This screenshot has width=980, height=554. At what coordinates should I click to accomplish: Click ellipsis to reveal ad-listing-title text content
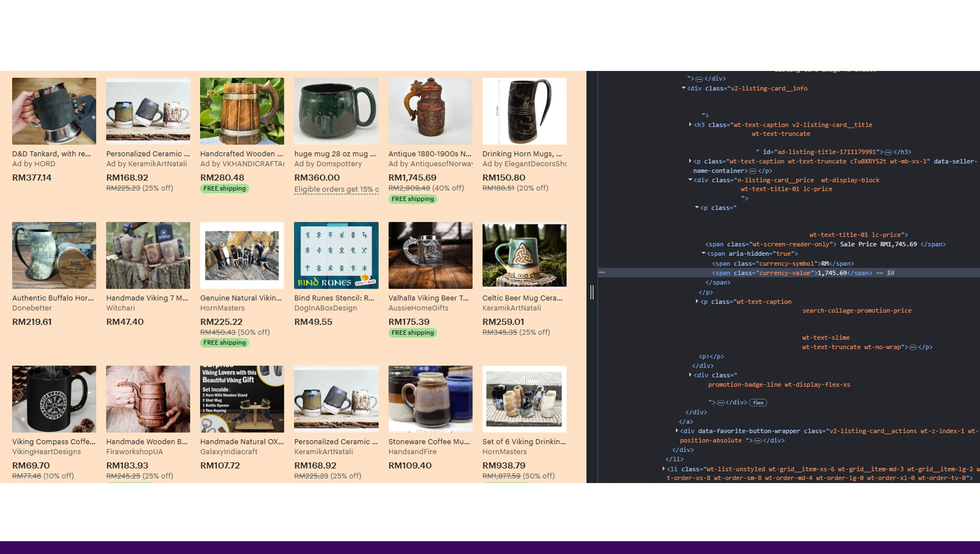(x=887, y=152)
